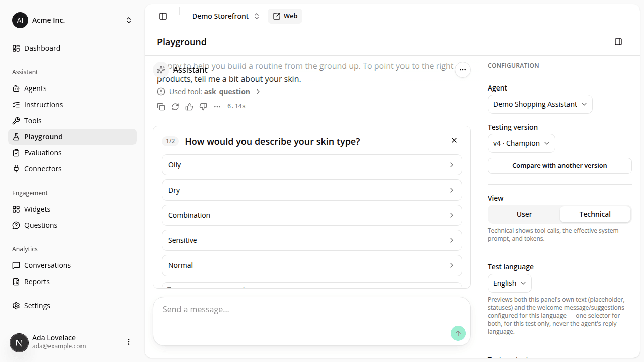Give thumbs down to the response
The height and width of the screenshot is (362, 644).
coord(203,106)
